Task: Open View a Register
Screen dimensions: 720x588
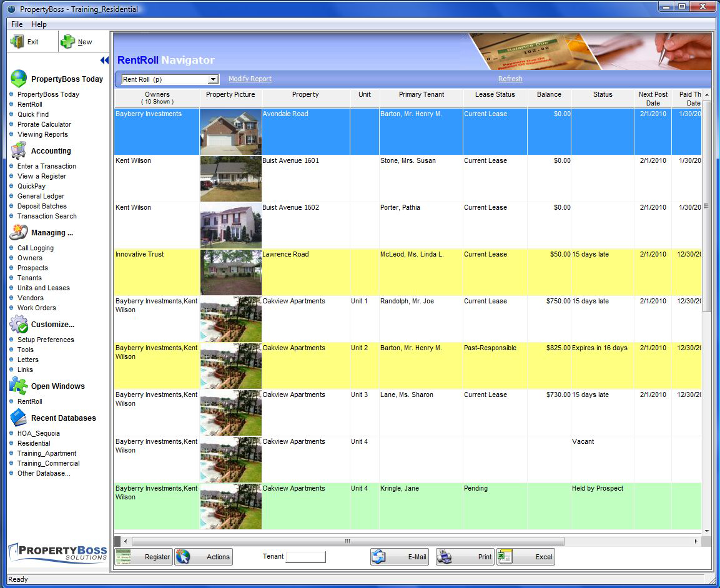Action: click(42, 176)
